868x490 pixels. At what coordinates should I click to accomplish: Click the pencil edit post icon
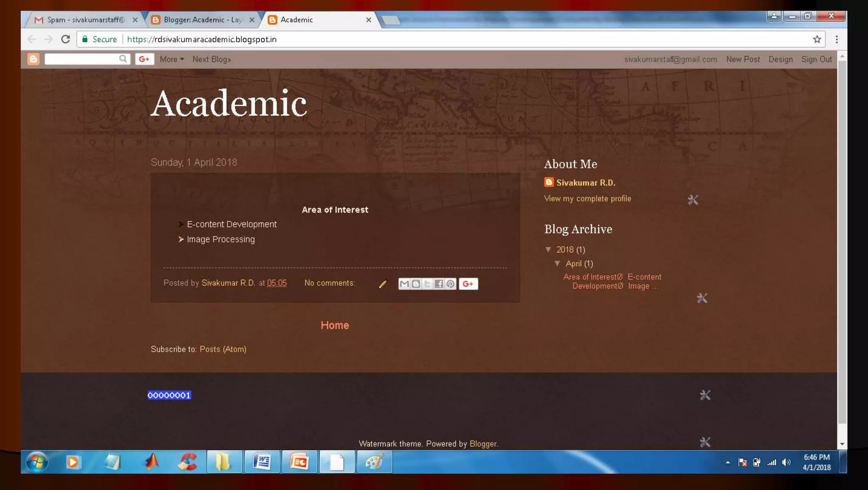coord(382,284)
